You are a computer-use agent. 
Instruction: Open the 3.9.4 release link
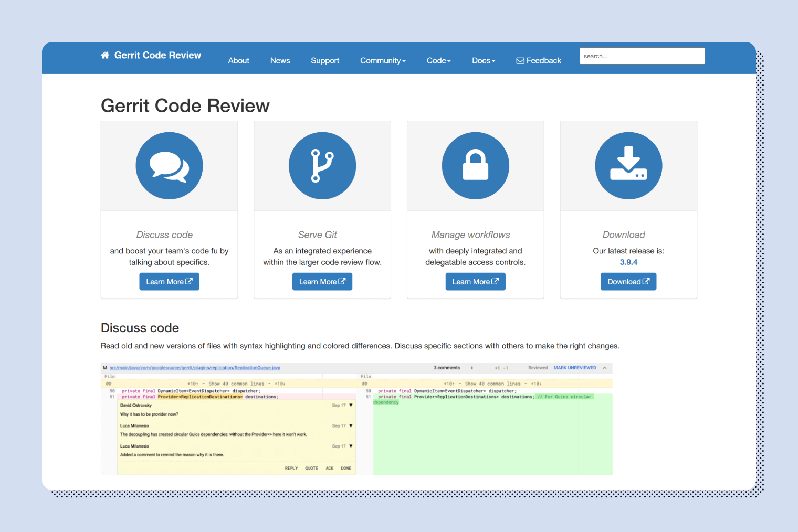628,262
